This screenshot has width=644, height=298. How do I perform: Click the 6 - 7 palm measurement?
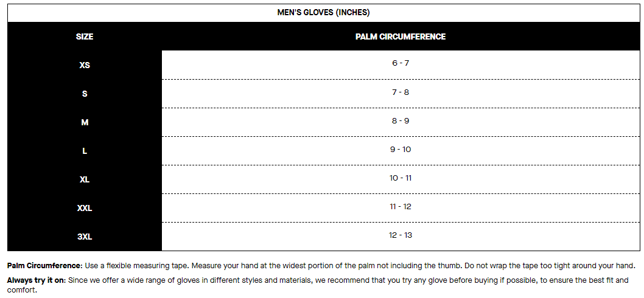[401, 63]
